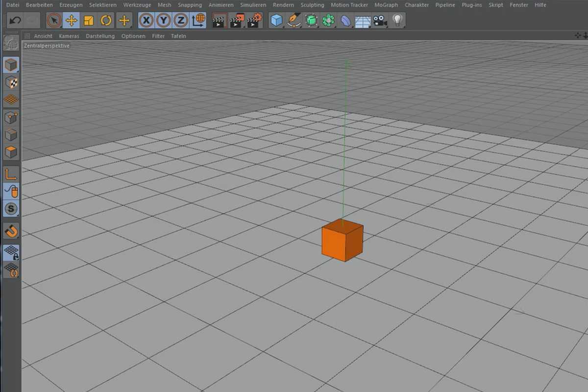Open the Erzeugen menu
Image resolution: width=588 pixels, height=392 pixels.
(x=71, y=5)
